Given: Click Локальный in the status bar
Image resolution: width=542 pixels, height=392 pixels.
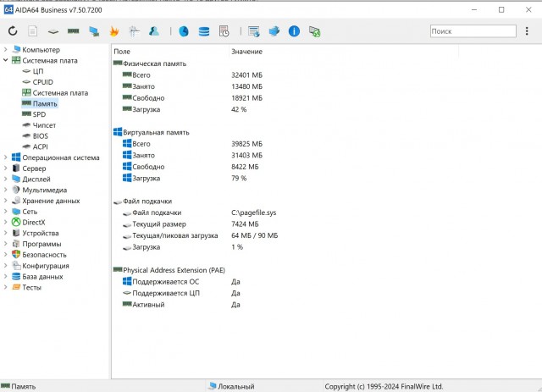Looking at the screenshot, I should [235, 386].
